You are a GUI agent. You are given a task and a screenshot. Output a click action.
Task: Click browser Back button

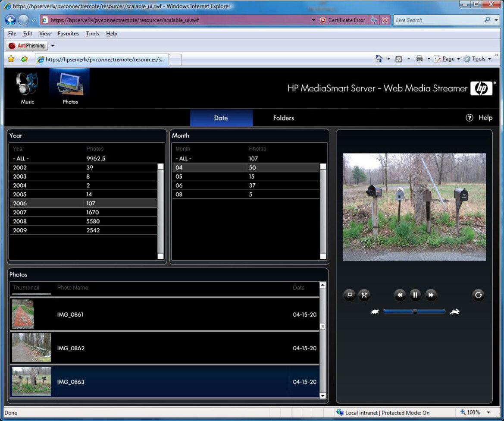pyautogui.click(x=10, y=20)
